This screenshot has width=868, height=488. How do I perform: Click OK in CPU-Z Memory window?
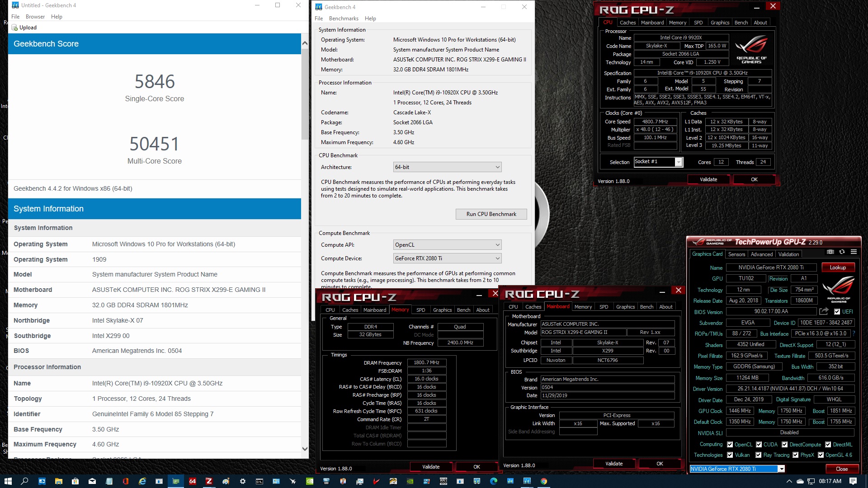476,467
